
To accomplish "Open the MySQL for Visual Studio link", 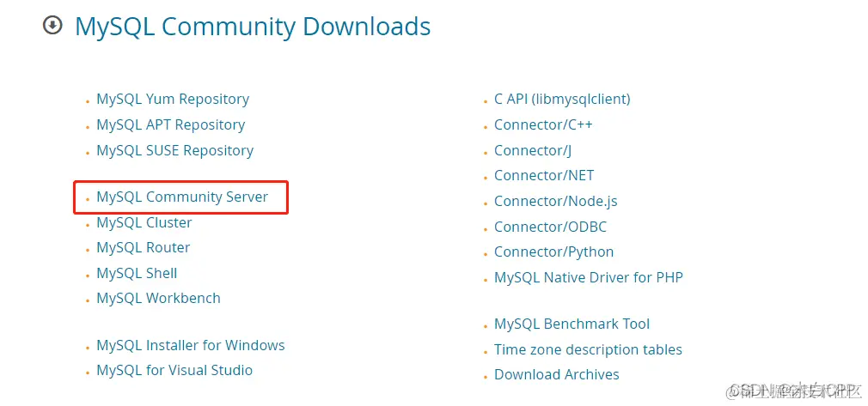I will click(174, 371).
